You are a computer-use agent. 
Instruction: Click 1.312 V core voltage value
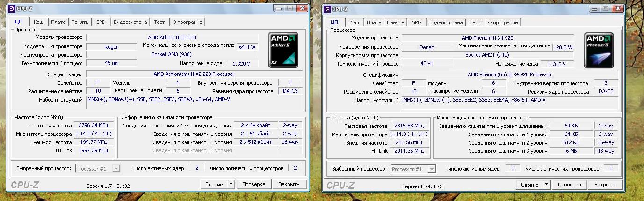tap(557, 64)
